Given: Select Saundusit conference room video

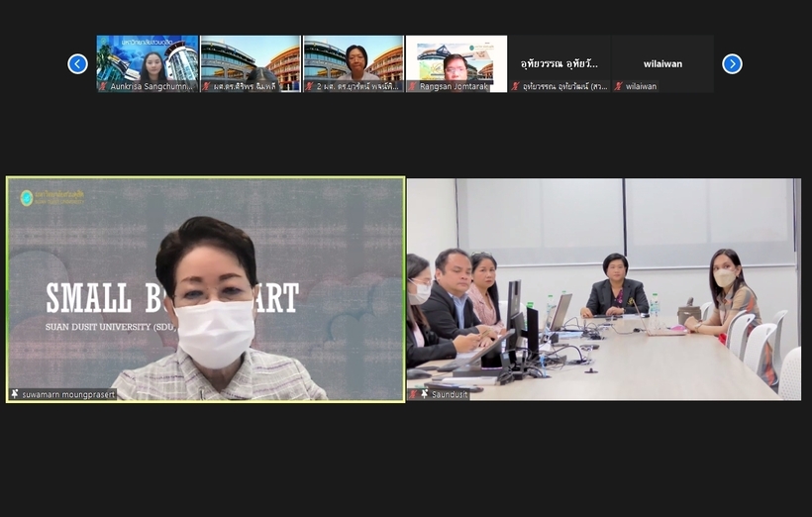Looking at the screenshot, I should (x=604, y=289).
